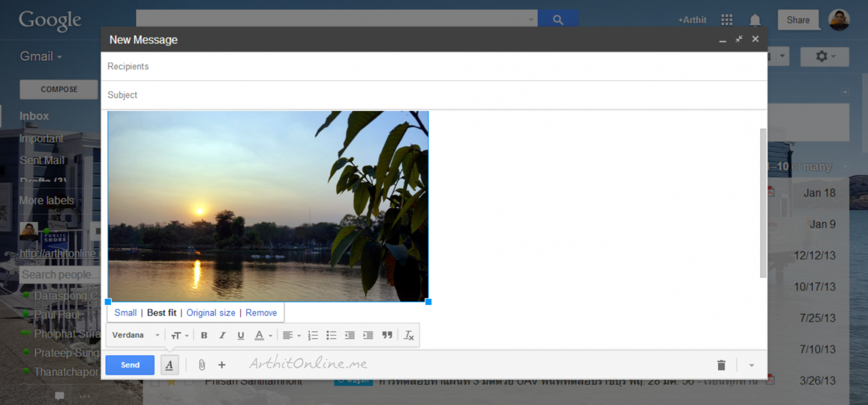868x405 pixels.
Task: Set the image to Small size
Action: (x=125, y=313)
